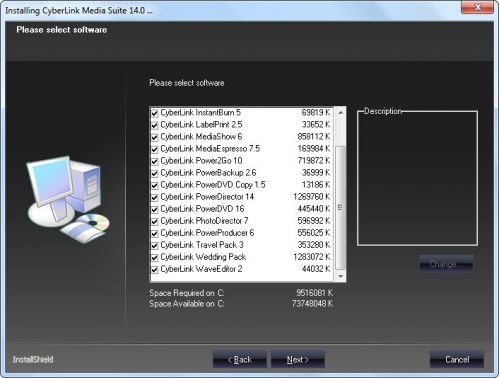Uncheck CyberLink PowerDVD Copy 1.5 checkbox
499x378 pixels.
coord(154,185)
